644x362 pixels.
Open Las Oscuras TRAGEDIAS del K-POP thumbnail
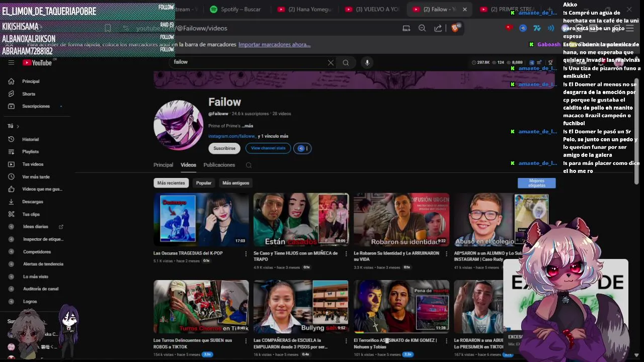pos(201,220)
